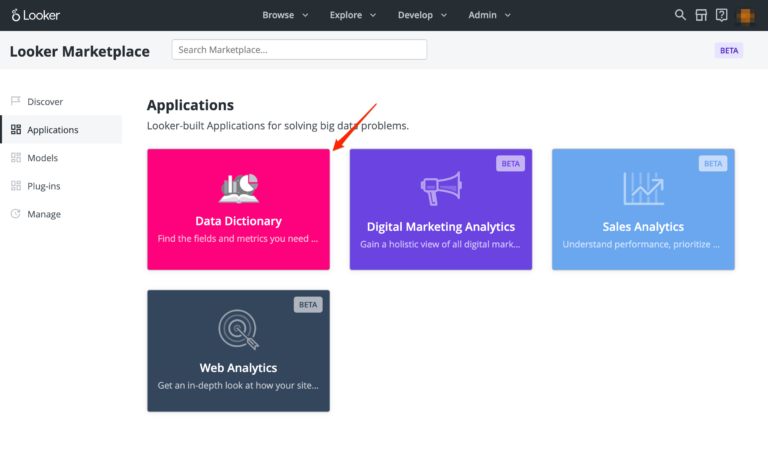This screenshot has width=768, height=455.
Task: Click the megaphone icon on Digital Marketing Analytics
Action: [440, 187]
